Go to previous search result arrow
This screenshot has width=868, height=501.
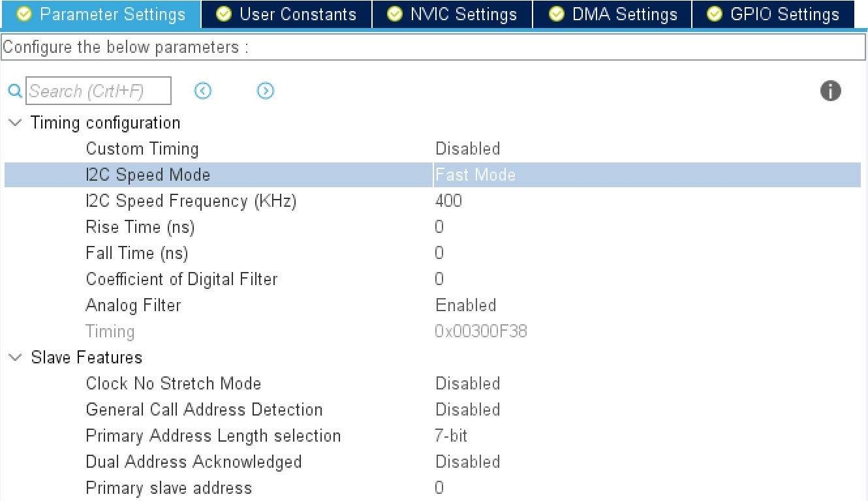tap(203, 91)
